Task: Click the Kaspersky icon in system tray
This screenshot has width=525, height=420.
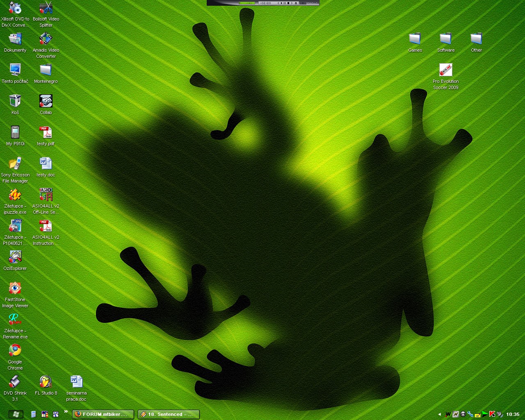Action: click(x=492, y=414)
